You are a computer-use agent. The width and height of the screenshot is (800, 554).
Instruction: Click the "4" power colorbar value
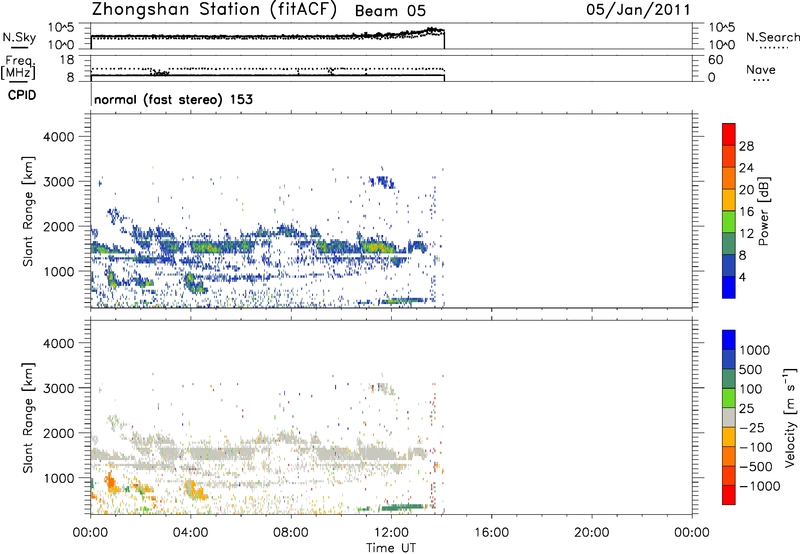(x=742, y=277)
